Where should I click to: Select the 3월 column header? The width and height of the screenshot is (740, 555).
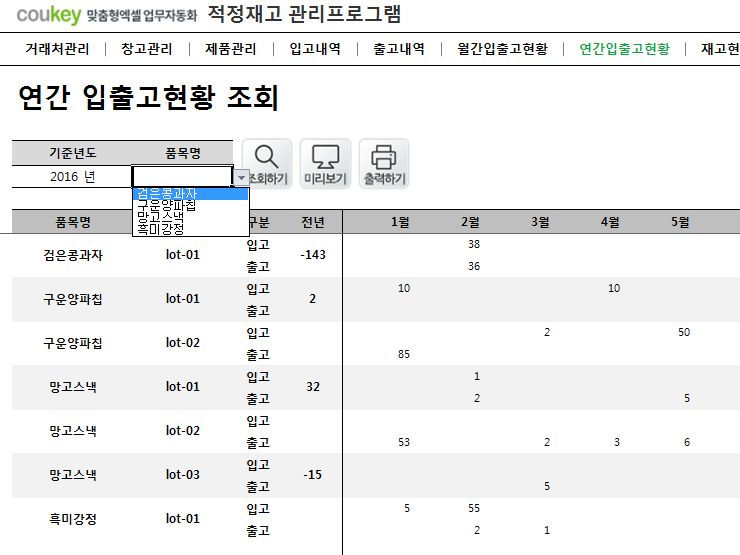tap(540, 222)
